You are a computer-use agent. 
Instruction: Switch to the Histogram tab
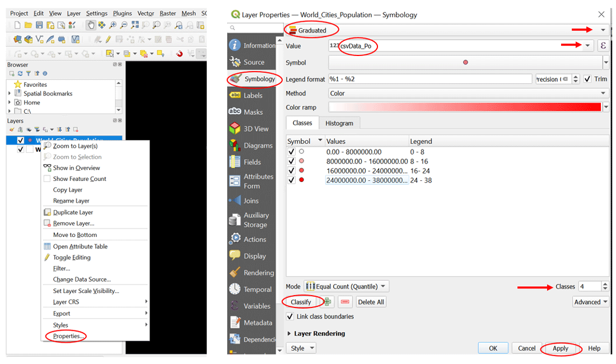[x=339, y=123]
